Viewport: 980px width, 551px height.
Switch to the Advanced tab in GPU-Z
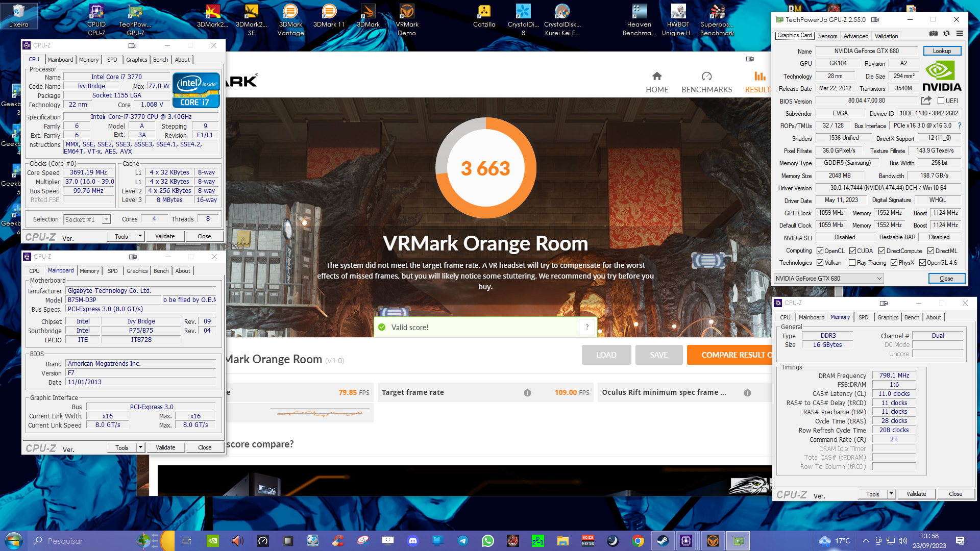[856, 36]
